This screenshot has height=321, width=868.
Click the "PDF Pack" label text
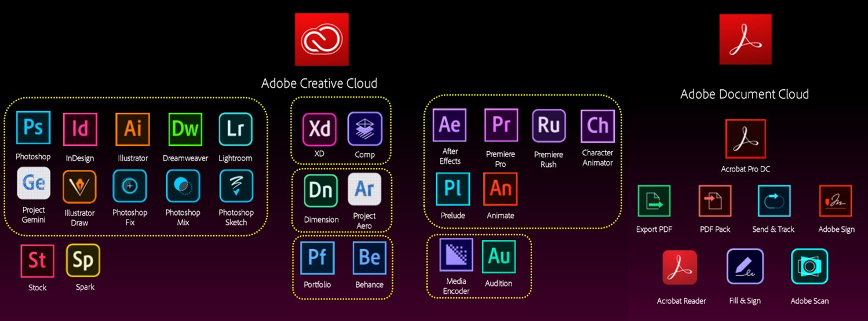(x=715, y=229)
